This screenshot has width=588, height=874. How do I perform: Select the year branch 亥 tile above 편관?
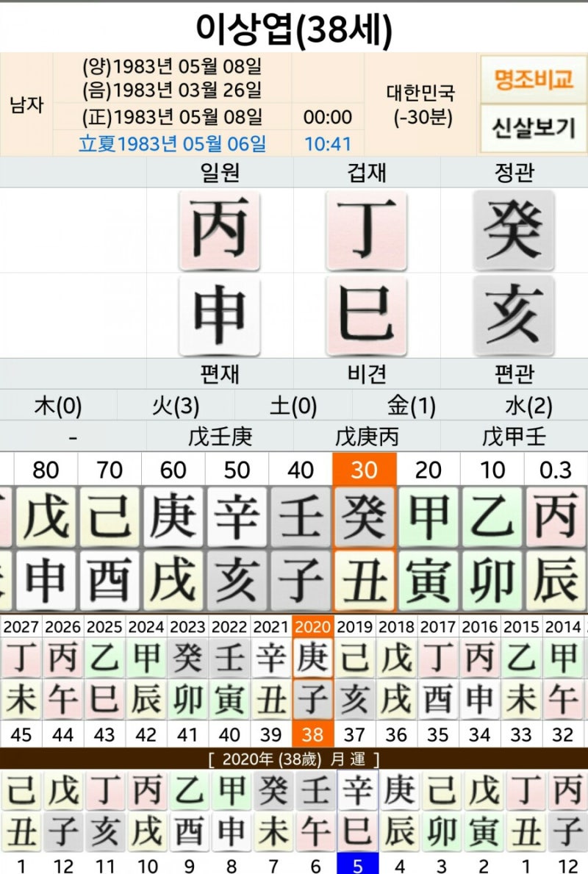(x=513, y=315)
